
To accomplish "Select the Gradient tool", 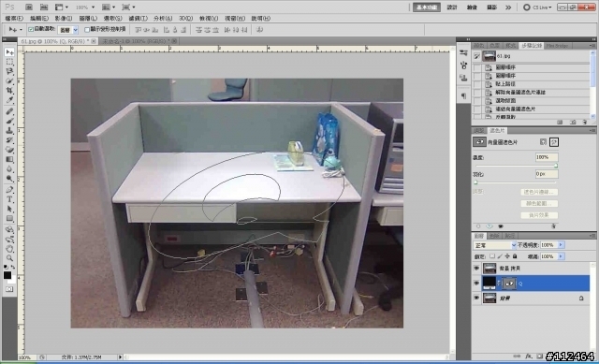I will point(9,159).
